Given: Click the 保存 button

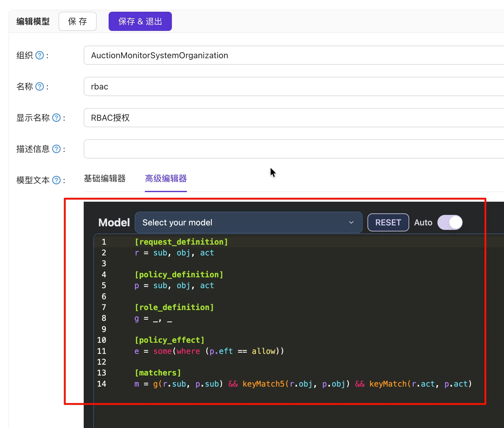Looking at the screenshot, I should tap(77, 22).
